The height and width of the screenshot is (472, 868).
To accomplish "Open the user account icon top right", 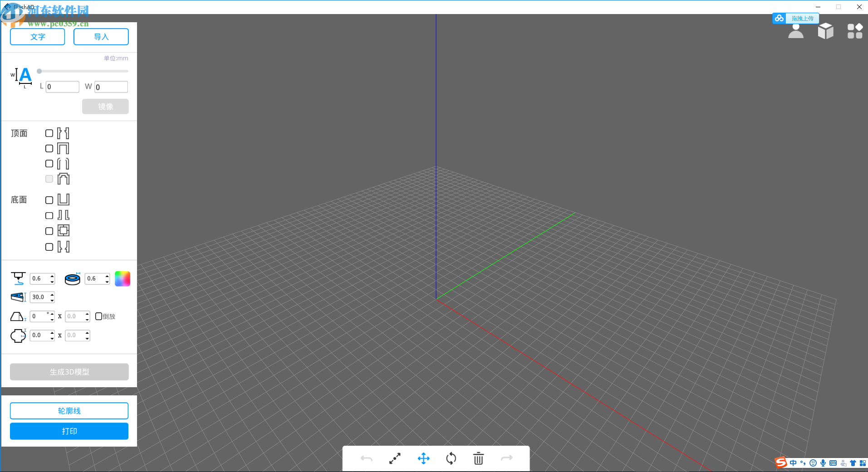I will 795,31.
